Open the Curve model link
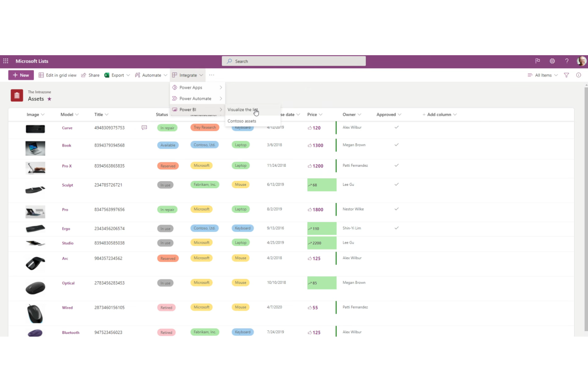 pyautogui.click(x=67, y=128)
